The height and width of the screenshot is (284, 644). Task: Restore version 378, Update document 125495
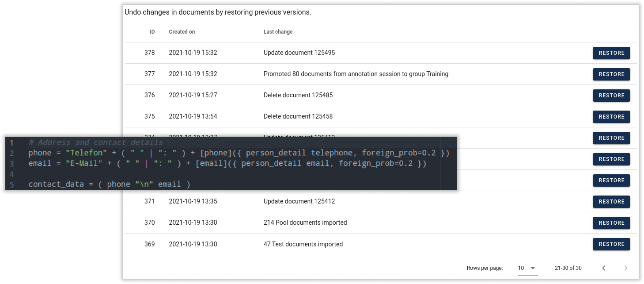[611, 53]
